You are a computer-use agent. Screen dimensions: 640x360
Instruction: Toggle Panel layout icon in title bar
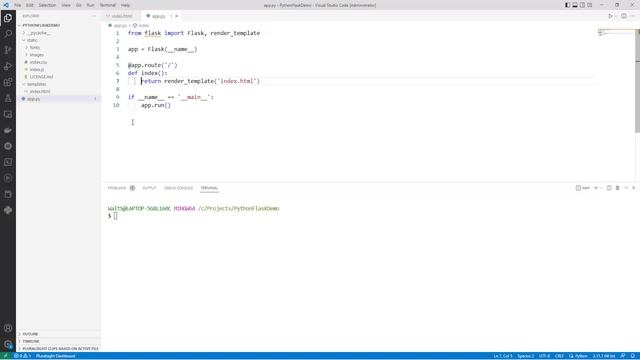575,5
